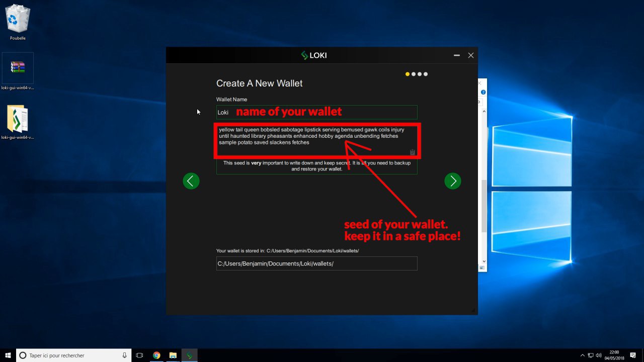The width and height of the screenshot is (644, 362).
Task: Open the volume control tray icon
Action: (599, 355)
